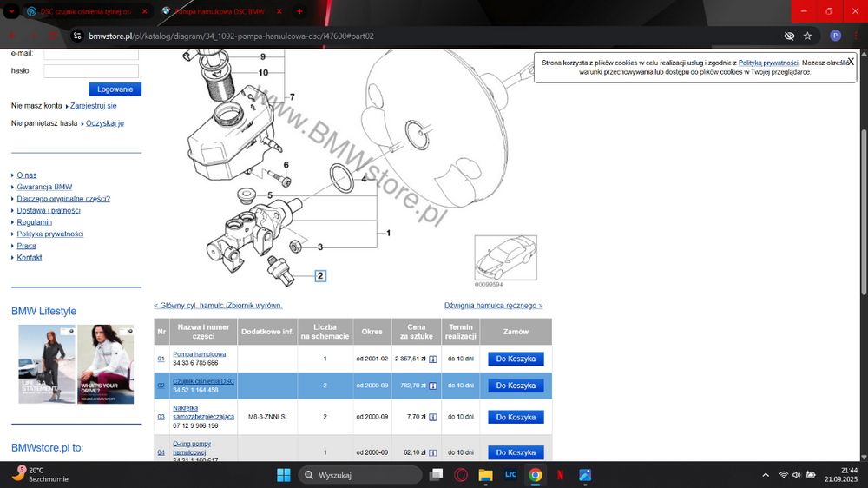
Task: Open the Chrome three-dot menu
Action: (x=856, y=36)
